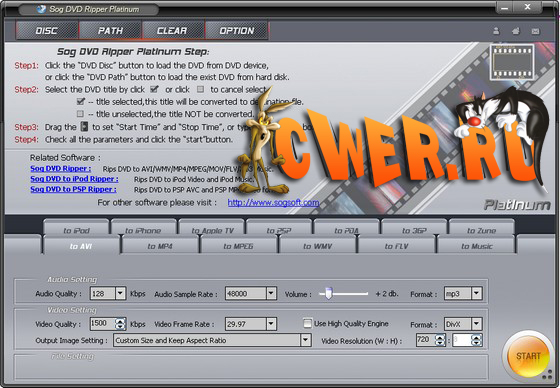Select the 'to PSP' tab

(279, 228)
